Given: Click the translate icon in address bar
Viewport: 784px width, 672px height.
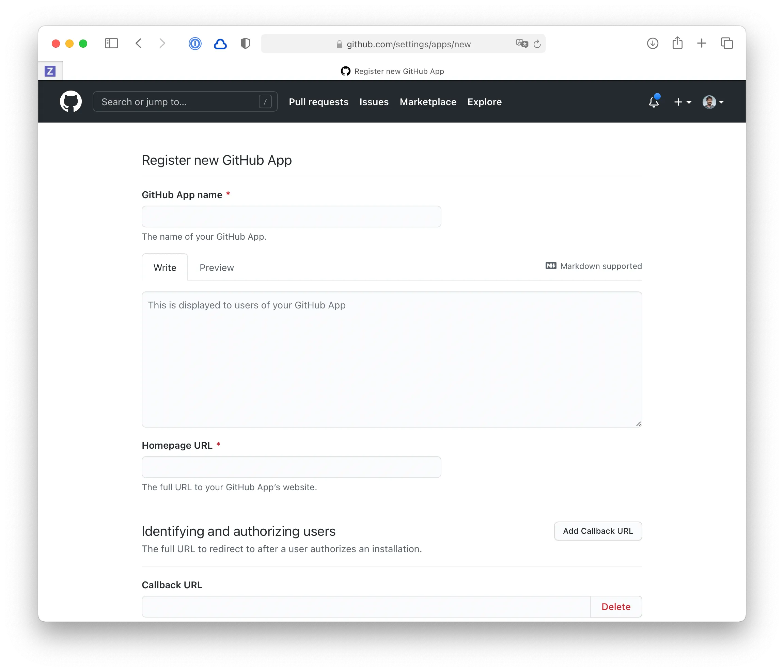Looking at the screenshot, I should point(521,44).
